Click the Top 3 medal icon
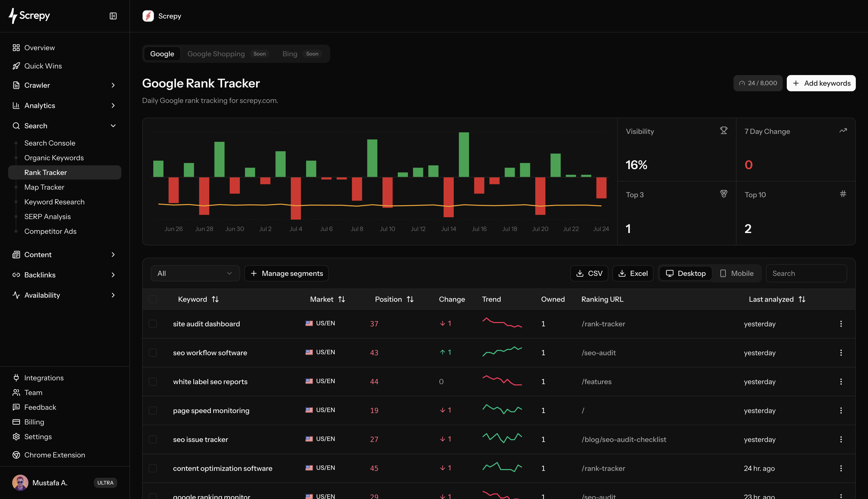 click(724, 194)
